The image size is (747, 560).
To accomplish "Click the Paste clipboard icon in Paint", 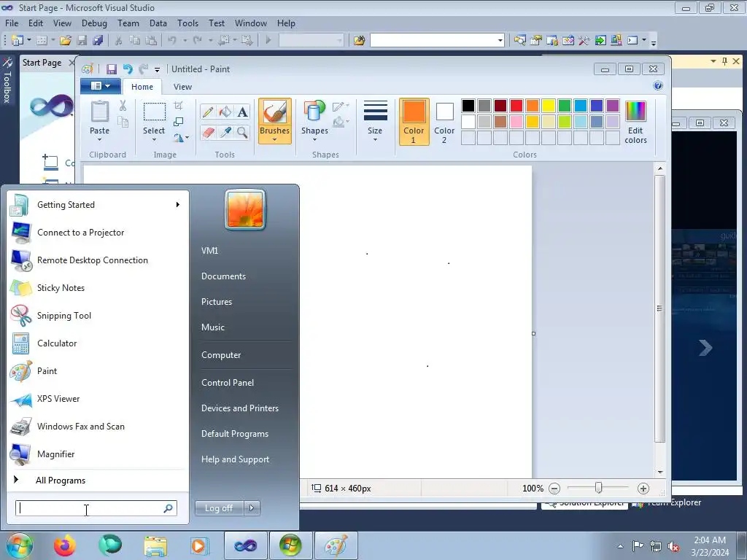I will tap(99, 112).
